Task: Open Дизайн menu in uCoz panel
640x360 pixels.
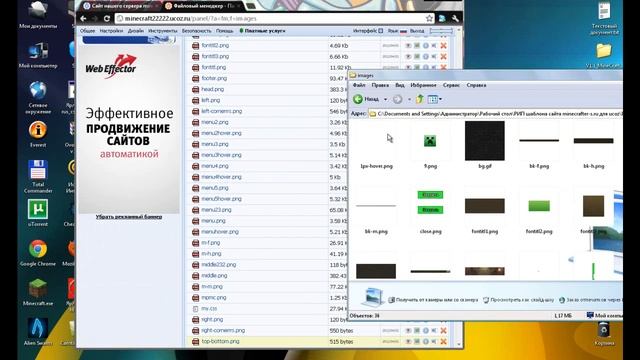Action: pos(136,31)
